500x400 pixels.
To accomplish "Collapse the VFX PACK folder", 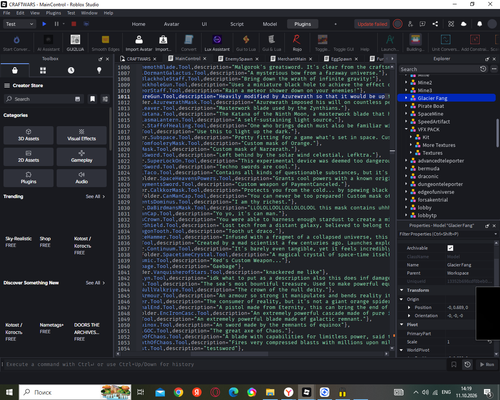I will [x=406, y=129].
